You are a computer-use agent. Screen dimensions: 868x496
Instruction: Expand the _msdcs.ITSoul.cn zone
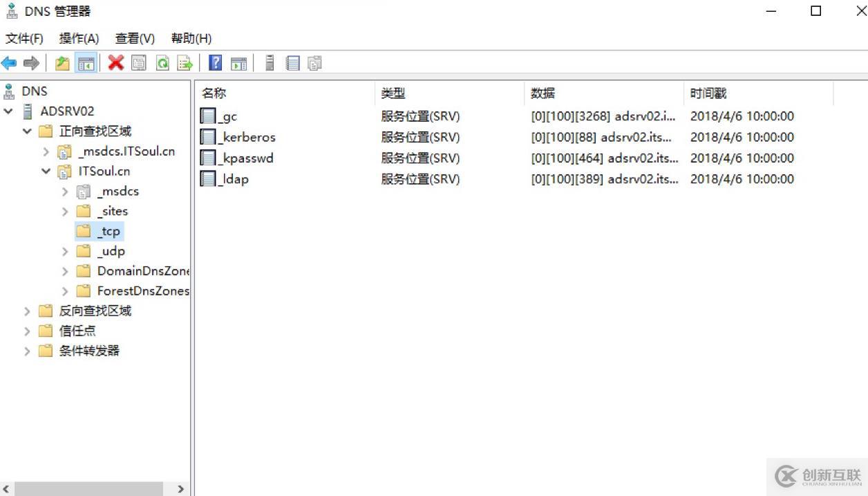pos(46,151)
